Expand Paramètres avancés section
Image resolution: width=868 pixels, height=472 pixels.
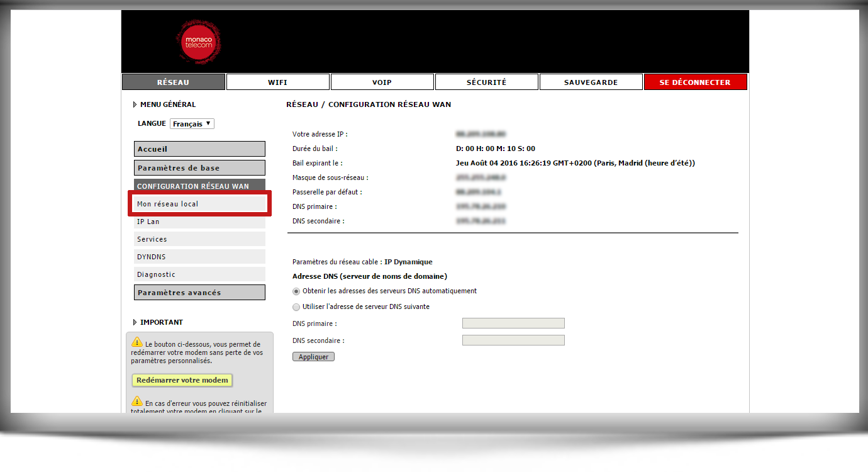click(x=199, y=293)
